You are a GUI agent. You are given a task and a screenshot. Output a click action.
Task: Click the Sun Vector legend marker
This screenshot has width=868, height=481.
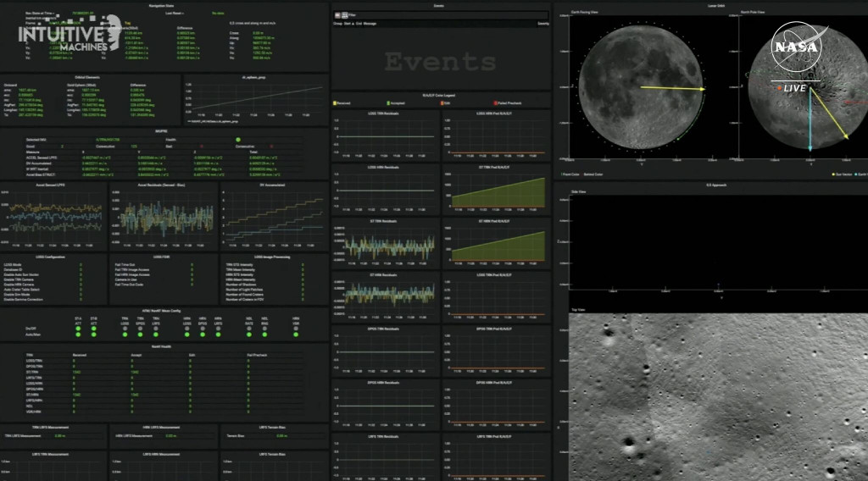[x=833, y=174]
